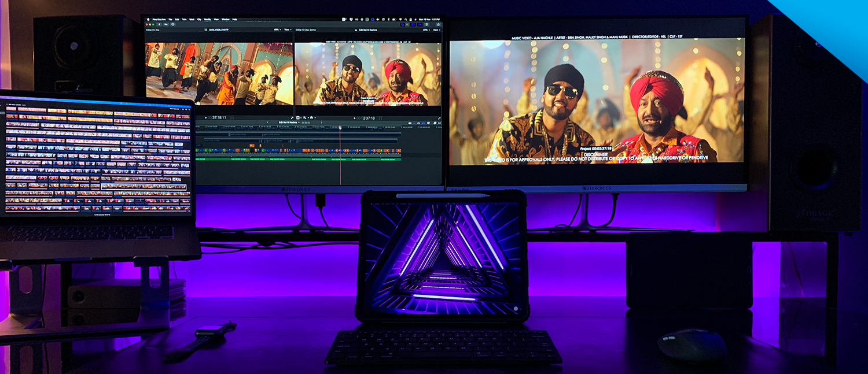868x374 pixels.
Task: Play the right viewer at 2:37:18
Action: (x=354, y=119)
